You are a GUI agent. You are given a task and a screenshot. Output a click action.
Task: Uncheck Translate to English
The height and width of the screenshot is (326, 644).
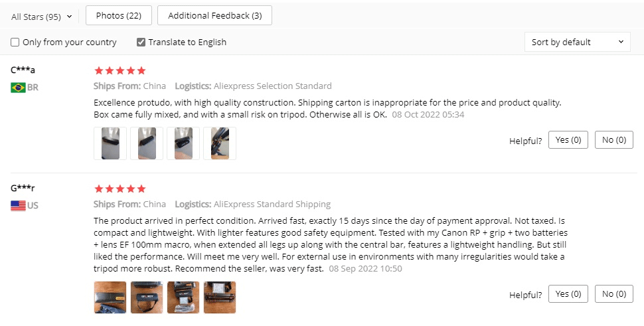pyautogui.click(x=141, y=42)
